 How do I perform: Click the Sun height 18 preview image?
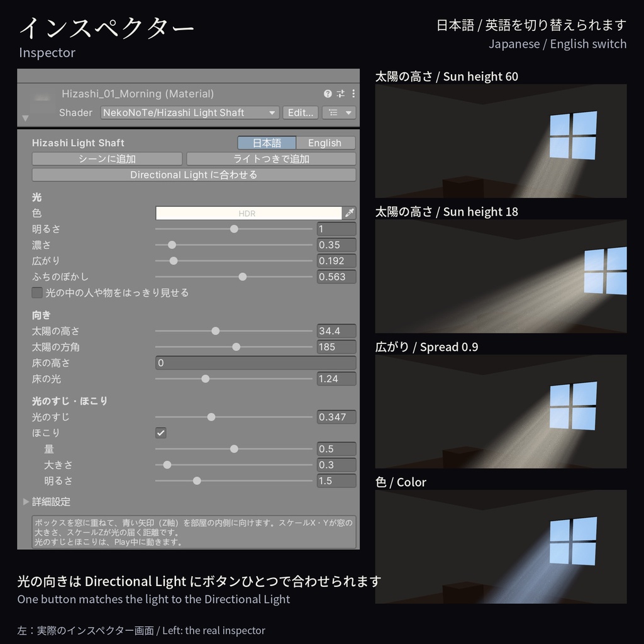501,277
